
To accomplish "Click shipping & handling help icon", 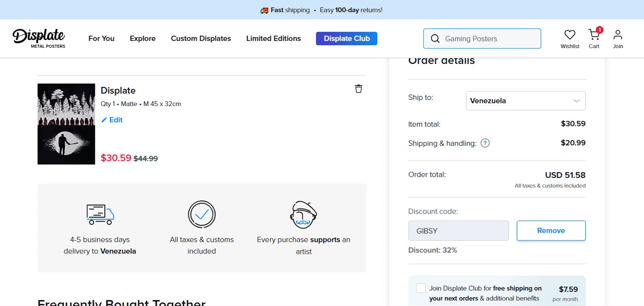I will pos(485,143).
